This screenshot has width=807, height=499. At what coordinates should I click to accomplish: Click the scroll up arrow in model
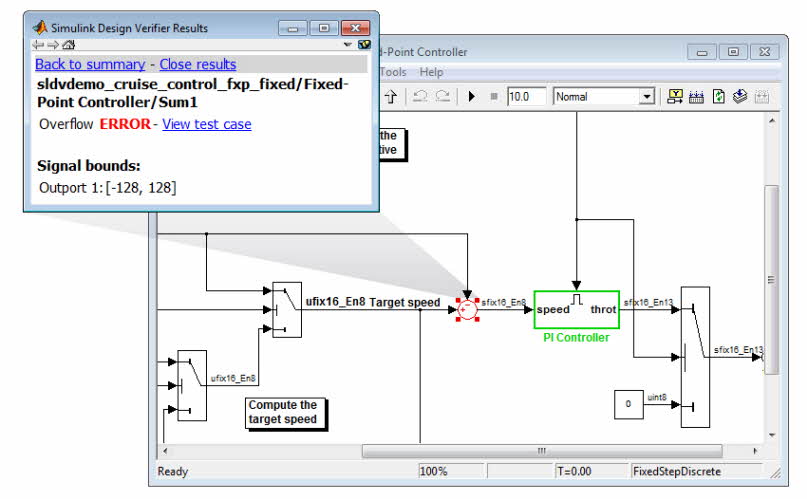point(771,121)
